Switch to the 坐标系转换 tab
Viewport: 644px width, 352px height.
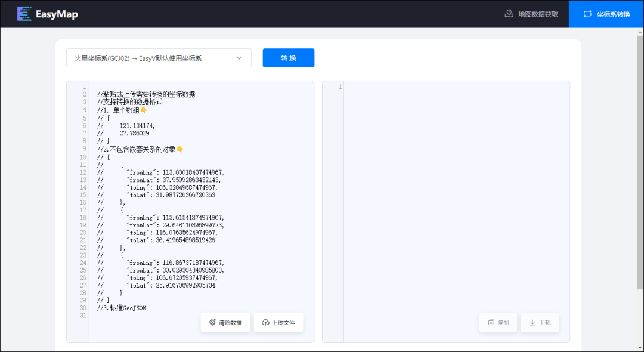point(606,14)
